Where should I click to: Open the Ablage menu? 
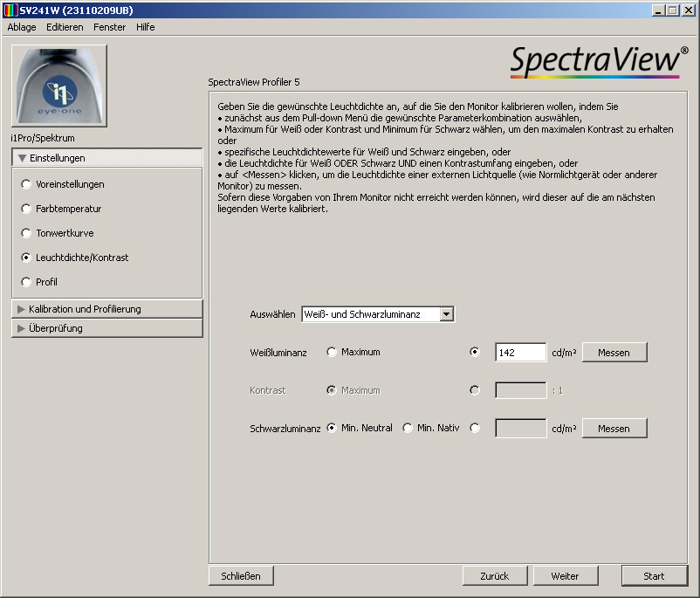pos(22,27)
